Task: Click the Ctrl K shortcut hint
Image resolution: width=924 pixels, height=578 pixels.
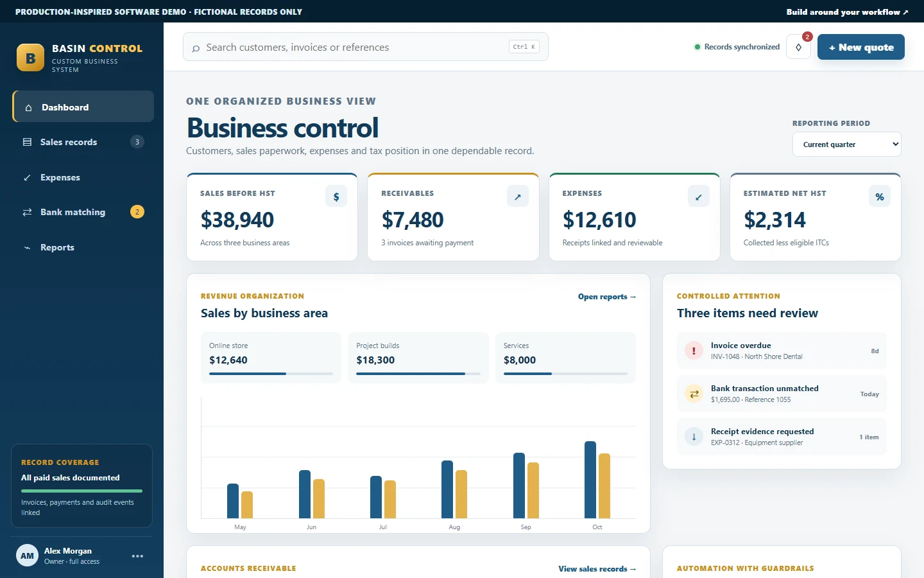Action: (524, 47)
